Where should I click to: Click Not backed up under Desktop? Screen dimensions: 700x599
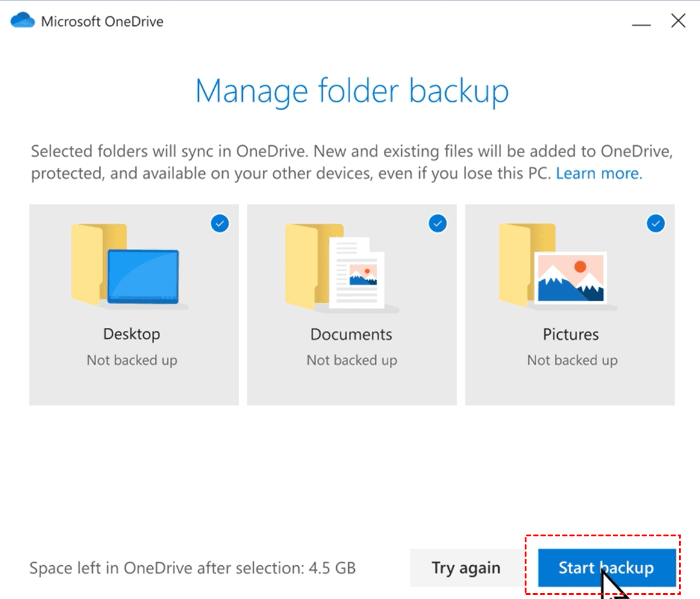[x=132, y=360]
